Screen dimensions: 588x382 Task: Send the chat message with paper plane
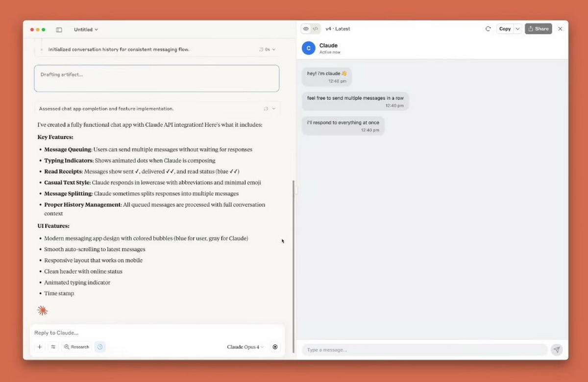click(x=556, y=350)
